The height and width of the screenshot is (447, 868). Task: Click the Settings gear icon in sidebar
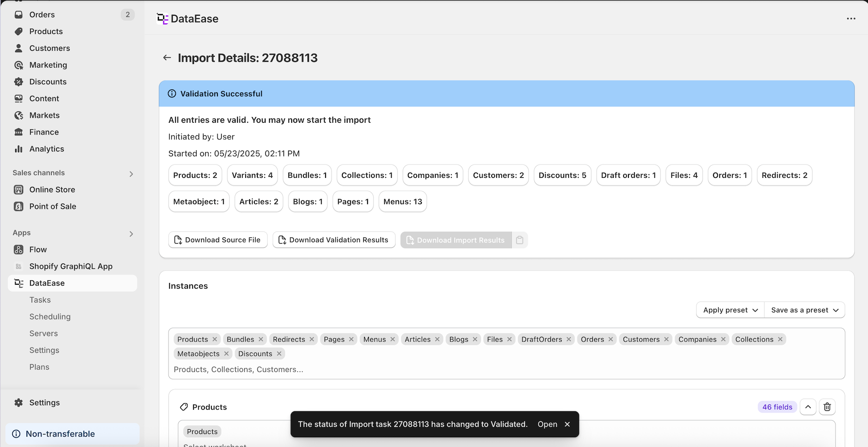(19, 403)
